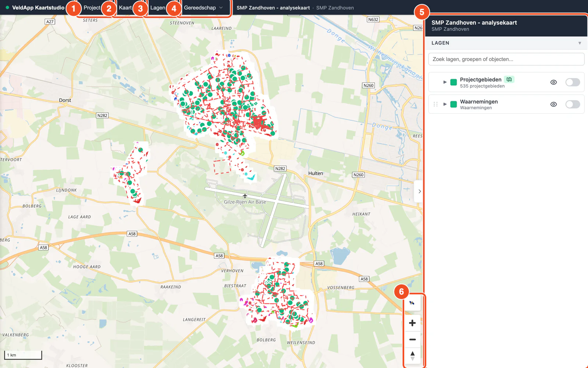
Task: Click eye icon for Projectgebieden layer
Action: coord(553,82)
